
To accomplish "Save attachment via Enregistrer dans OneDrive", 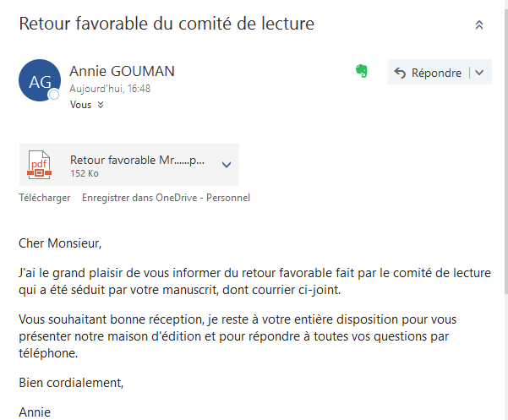I will [166, 198].
